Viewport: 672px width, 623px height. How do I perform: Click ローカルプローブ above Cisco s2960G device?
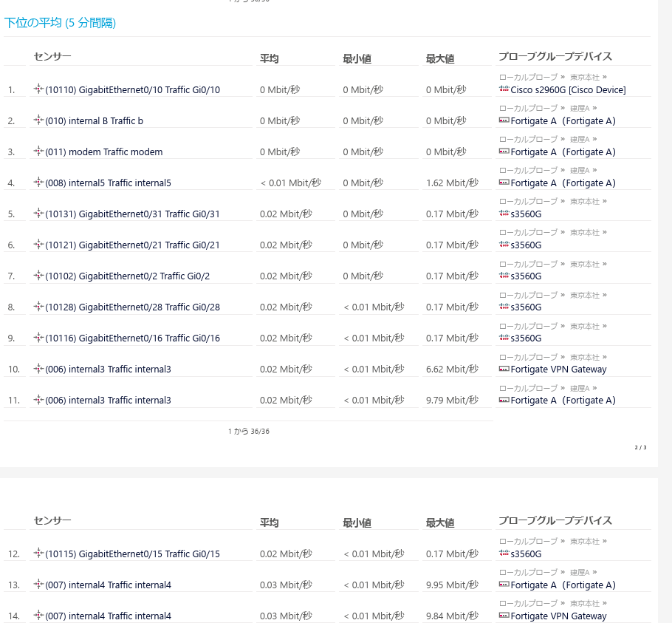click(x=529, y=77)
